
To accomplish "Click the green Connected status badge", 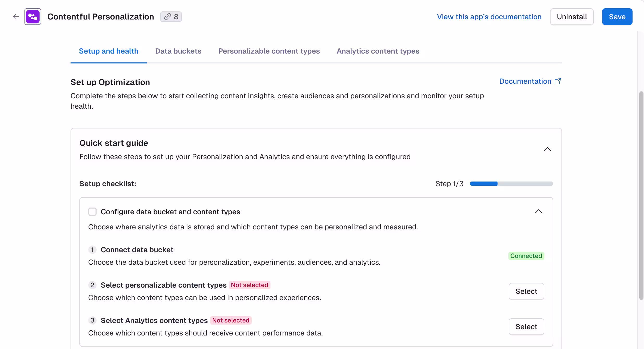I will pyautogui.click(x=526, y=256).
